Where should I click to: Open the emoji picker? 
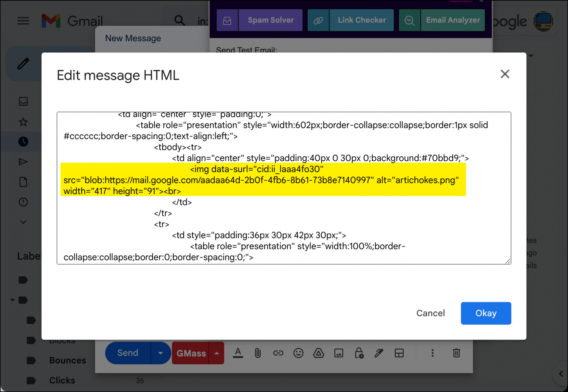298,353
